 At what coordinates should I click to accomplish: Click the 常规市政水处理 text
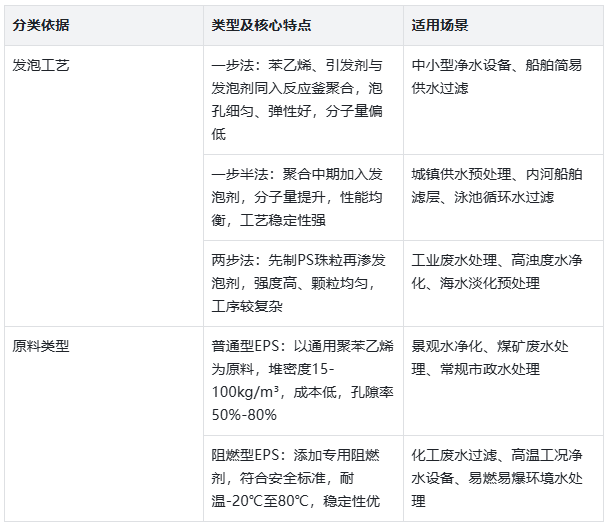pyautogui.click(x=476, y=370)
